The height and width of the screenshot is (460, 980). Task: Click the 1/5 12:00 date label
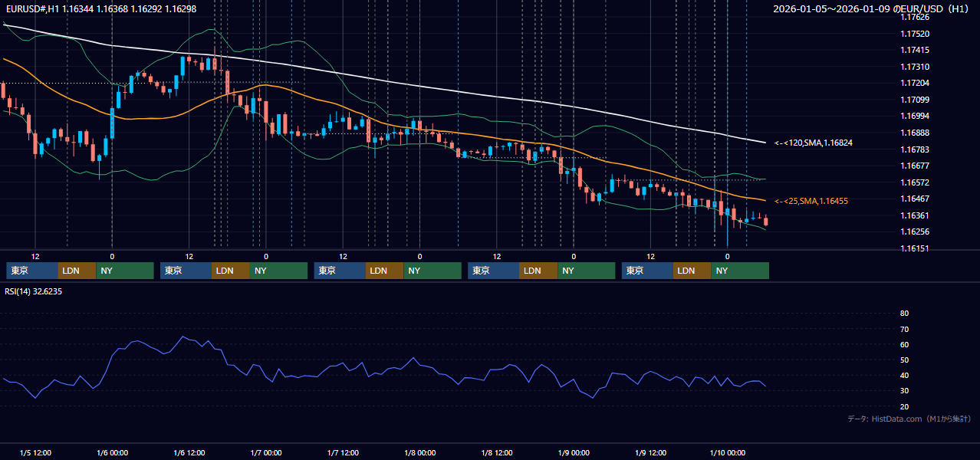35,453
